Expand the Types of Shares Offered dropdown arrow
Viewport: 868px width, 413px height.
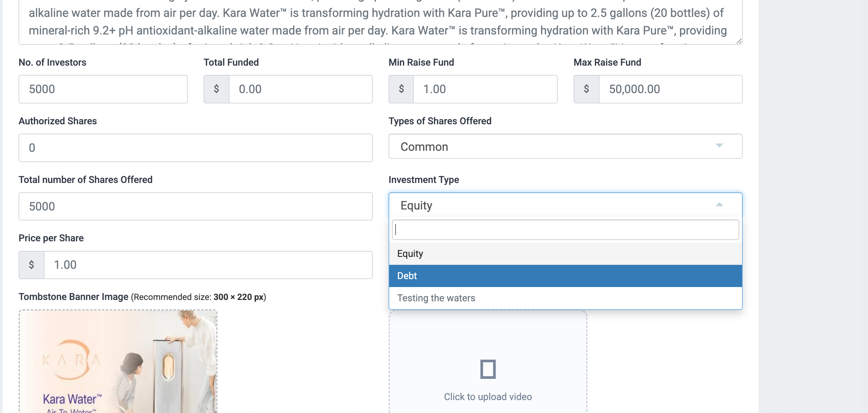[x=719, y=146]
